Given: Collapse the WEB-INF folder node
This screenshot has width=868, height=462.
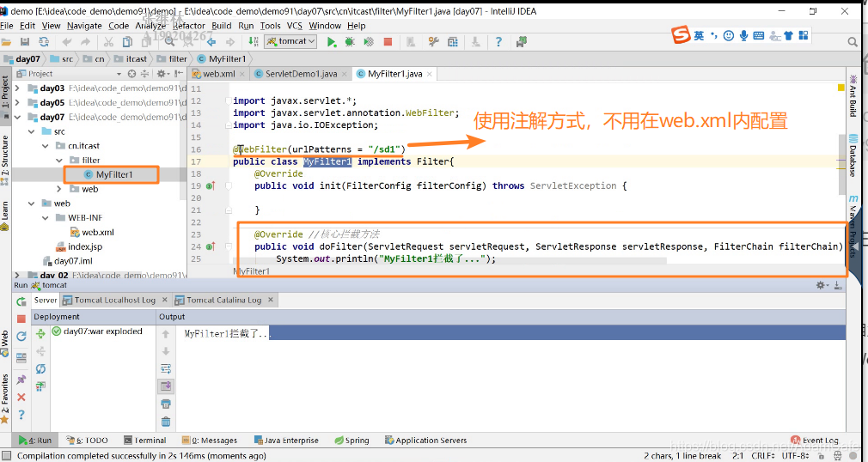Looking at the screenshot, I should [45, 217].
